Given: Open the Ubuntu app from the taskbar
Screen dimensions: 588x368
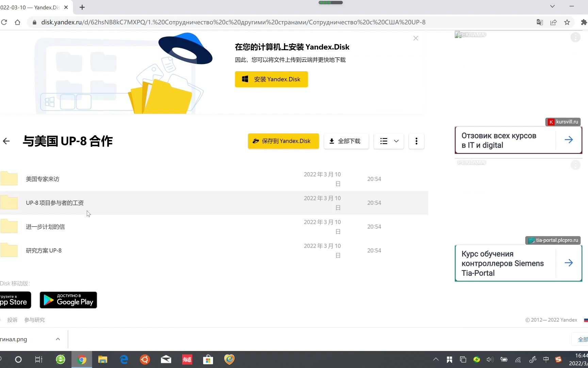Looking at the screenshot, I should pos(145,359).
